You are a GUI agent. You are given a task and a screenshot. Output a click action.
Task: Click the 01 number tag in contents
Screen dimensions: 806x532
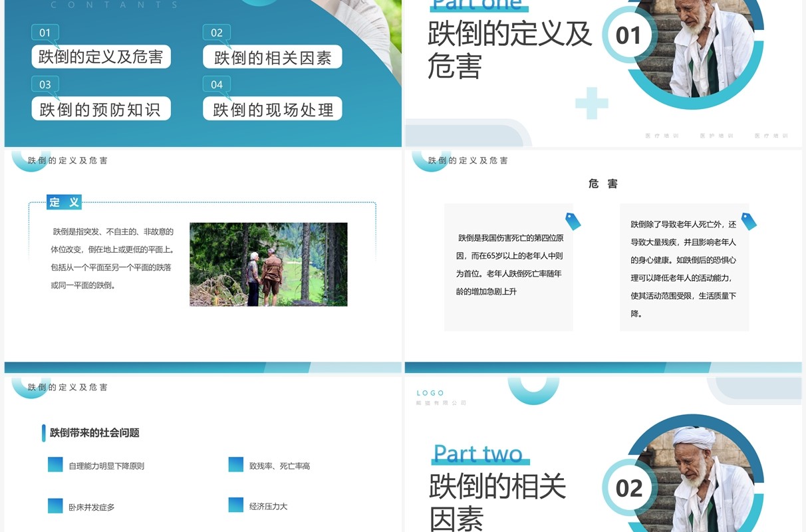45,33
